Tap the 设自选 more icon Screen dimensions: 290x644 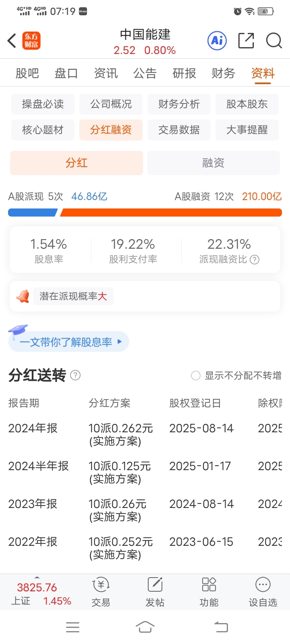263,584
